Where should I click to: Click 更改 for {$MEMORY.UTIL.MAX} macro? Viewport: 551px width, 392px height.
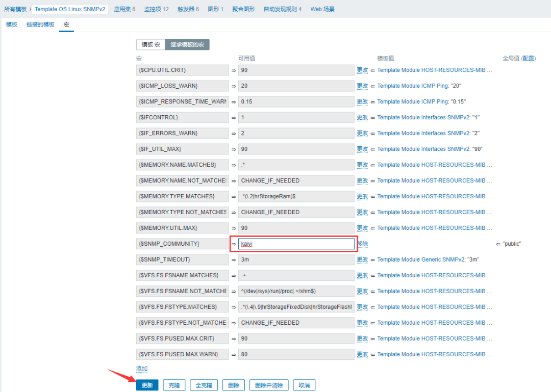pos(362,228)
